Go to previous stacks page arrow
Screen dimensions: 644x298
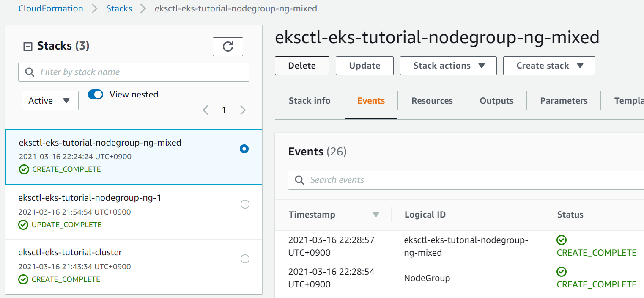pyautogui.click(x=206, y=110)
